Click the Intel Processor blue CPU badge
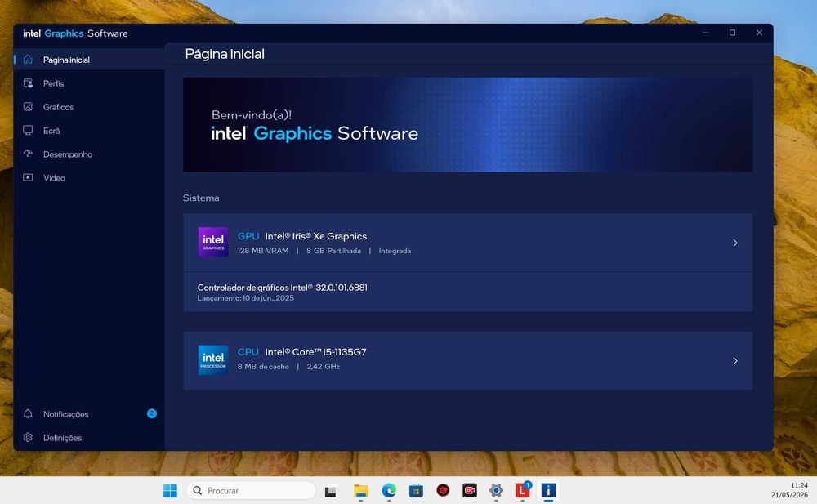Image resolution: width=817 pixels, height=504 pixels. pyautogui.click(x=213, y=360)
